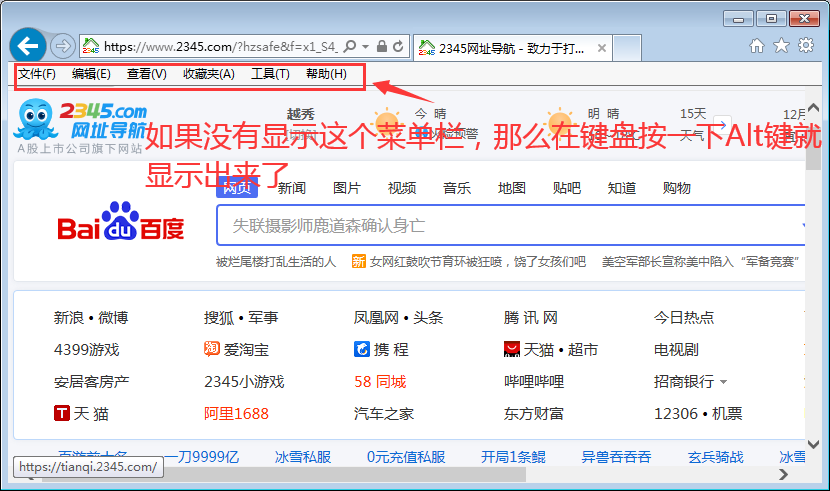Screen dimensions: 830x491
Task: Open the 汽车之家 link
Action: (x=384, y=414)
